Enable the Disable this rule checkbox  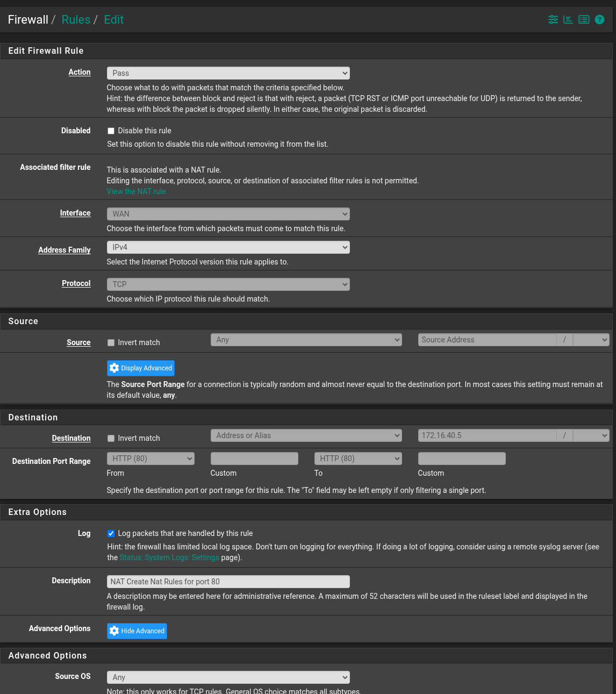pyautogui.click(x=111, y=131)
